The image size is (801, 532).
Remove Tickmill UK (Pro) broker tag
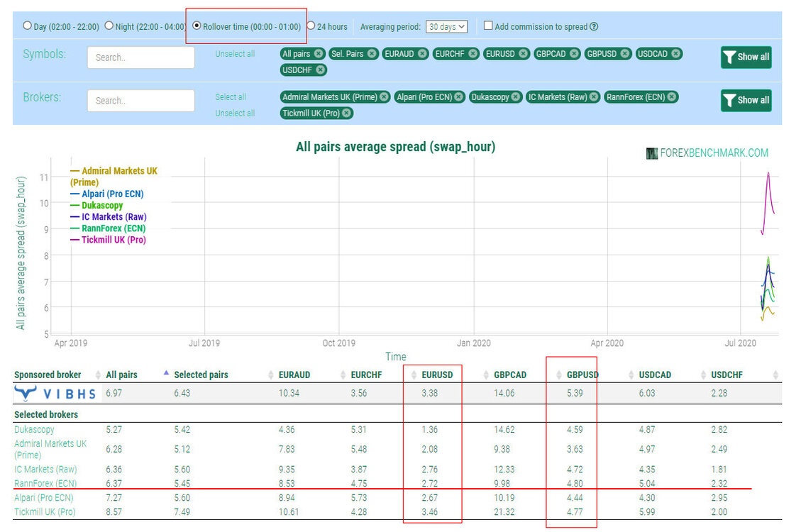coord(346,113)
